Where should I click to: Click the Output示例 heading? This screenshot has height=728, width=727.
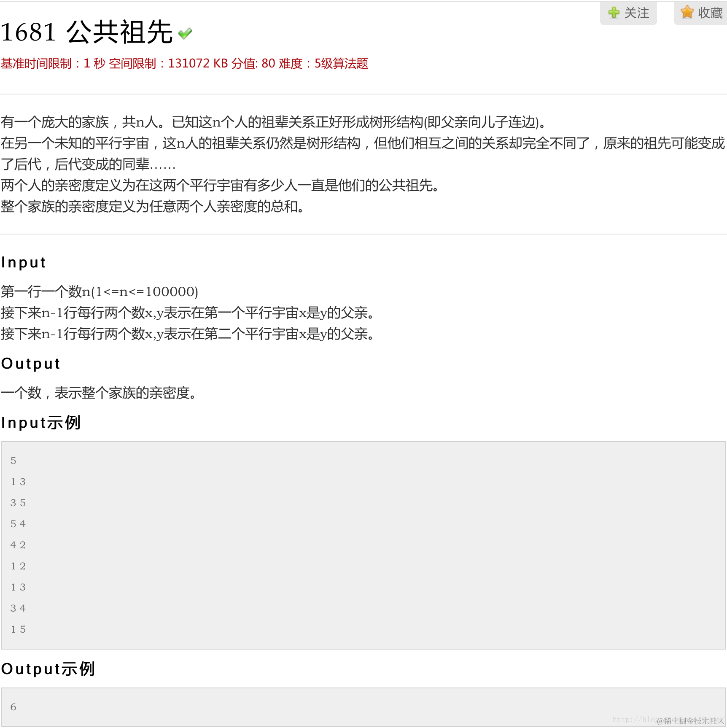click(x=48, y=669)
